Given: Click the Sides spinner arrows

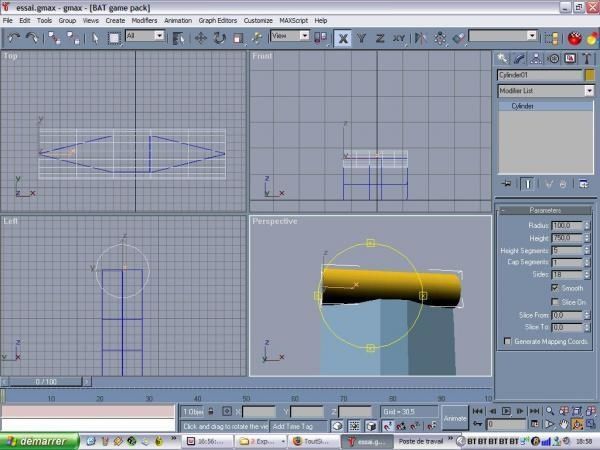Looking at the screenshot, I should tap(587, 274).
